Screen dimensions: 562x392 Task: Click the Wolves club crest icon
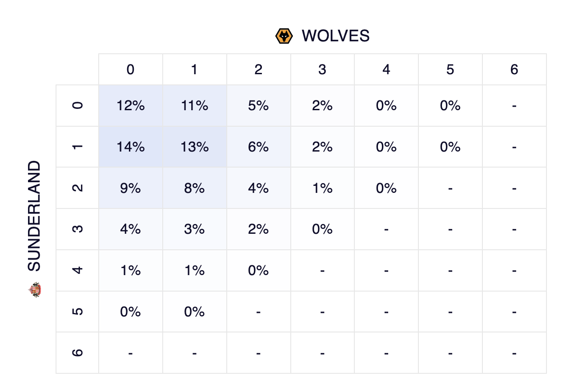click(284, 36)
